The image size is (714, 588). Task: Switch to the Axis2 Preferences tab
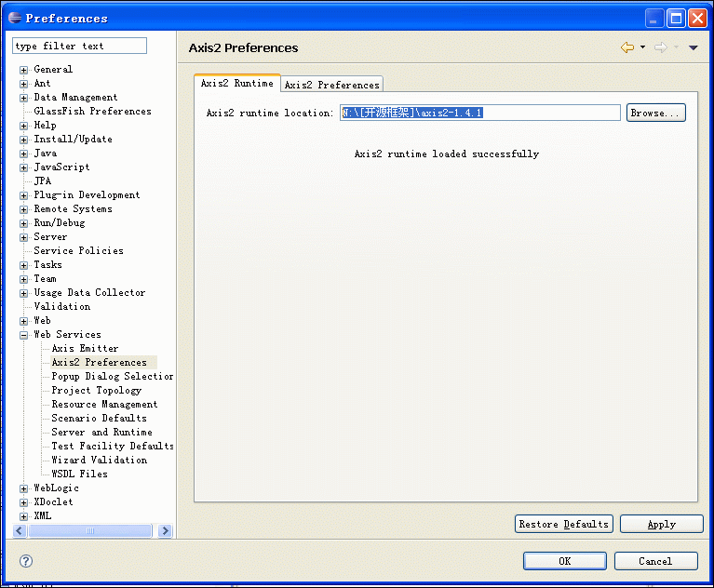click(331, 85)
